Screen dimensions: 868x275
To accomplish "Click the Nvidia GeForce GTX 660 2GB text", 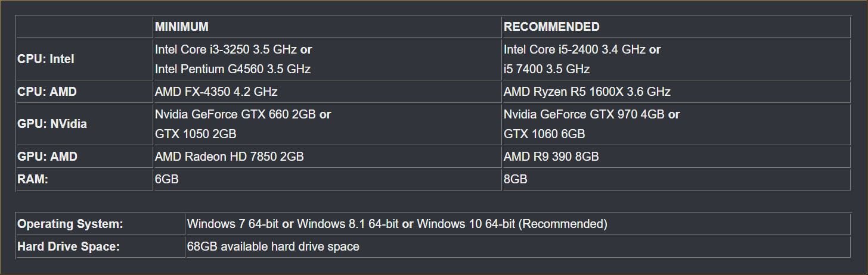I will coord(235,114).
